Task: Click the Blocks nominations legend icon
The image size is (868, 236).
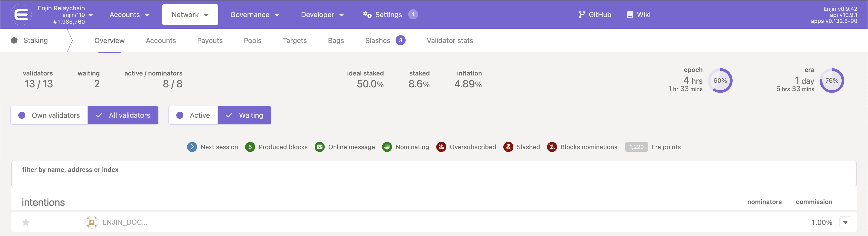Action: pos(552,147)
